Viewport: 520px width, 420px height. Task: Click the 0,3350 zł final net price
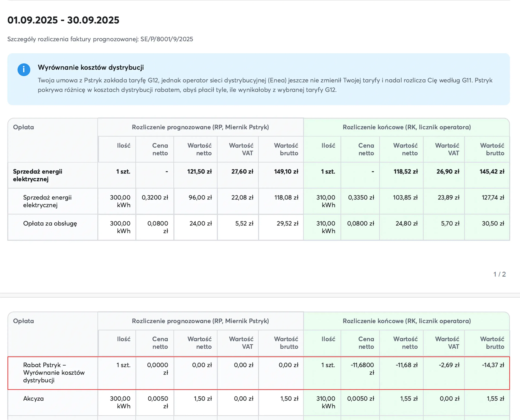pyautogui.click(x=361, y=197)
